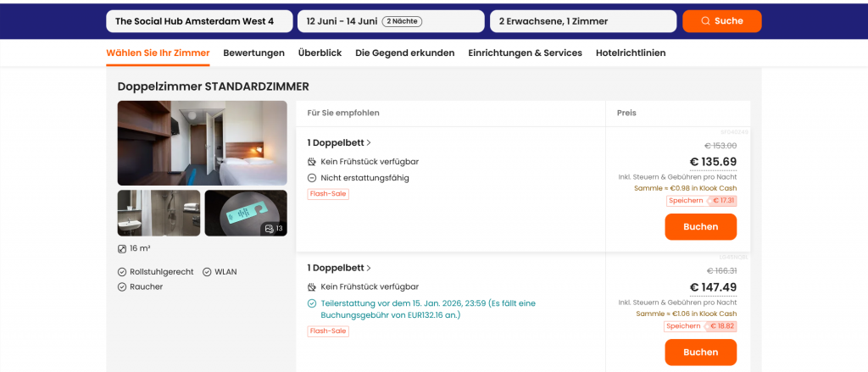This screenshot has height=372, width=868.
Task: Go to the Hotelrichtlinien tab
Action: pos(631,53)
